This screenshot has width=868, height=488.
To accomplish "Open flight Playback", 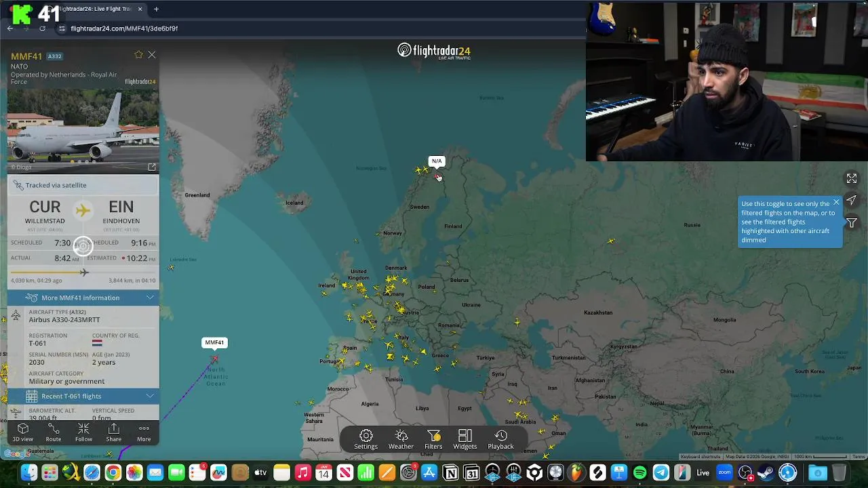I will (x=500, y=439).
